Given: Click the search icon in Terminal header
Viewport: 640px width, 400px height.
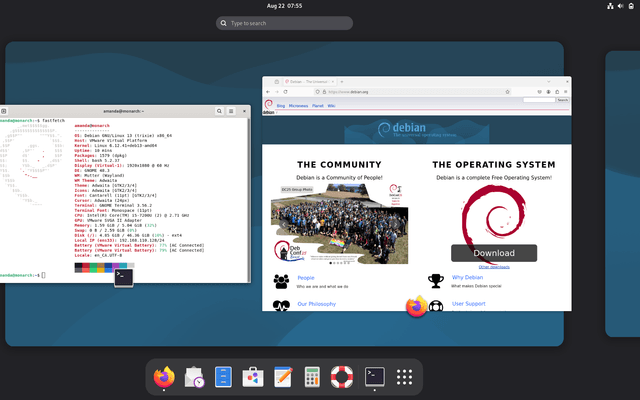Looking at the screenshot, I should [x=219, y=111].
